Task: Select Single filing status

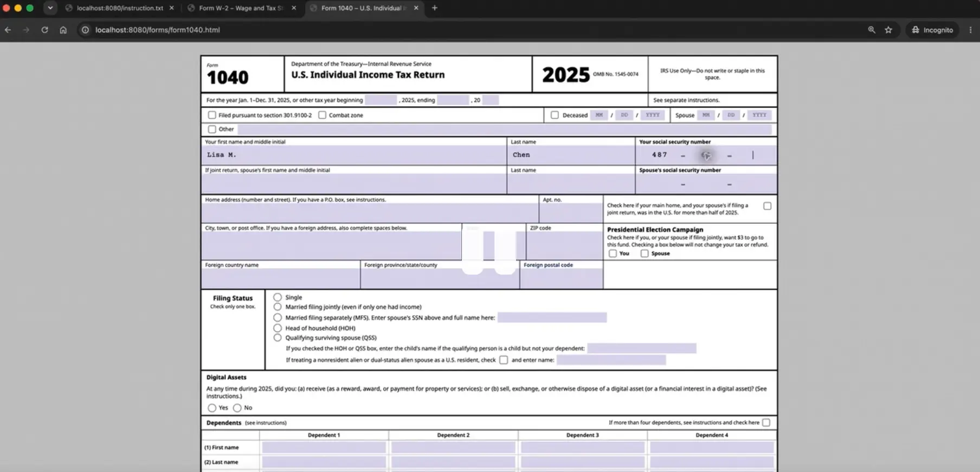Action: [x=278, y=297]
